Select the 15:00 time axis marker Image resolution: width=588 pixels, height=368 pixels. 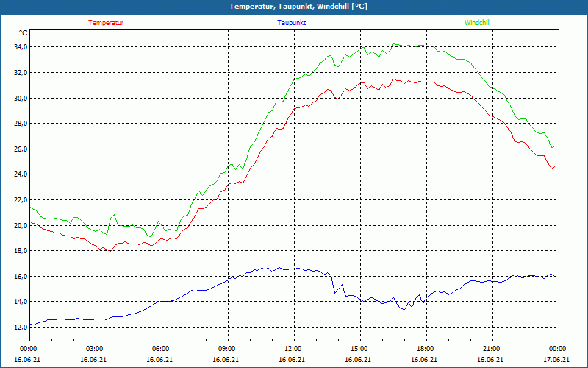point(360,349)
